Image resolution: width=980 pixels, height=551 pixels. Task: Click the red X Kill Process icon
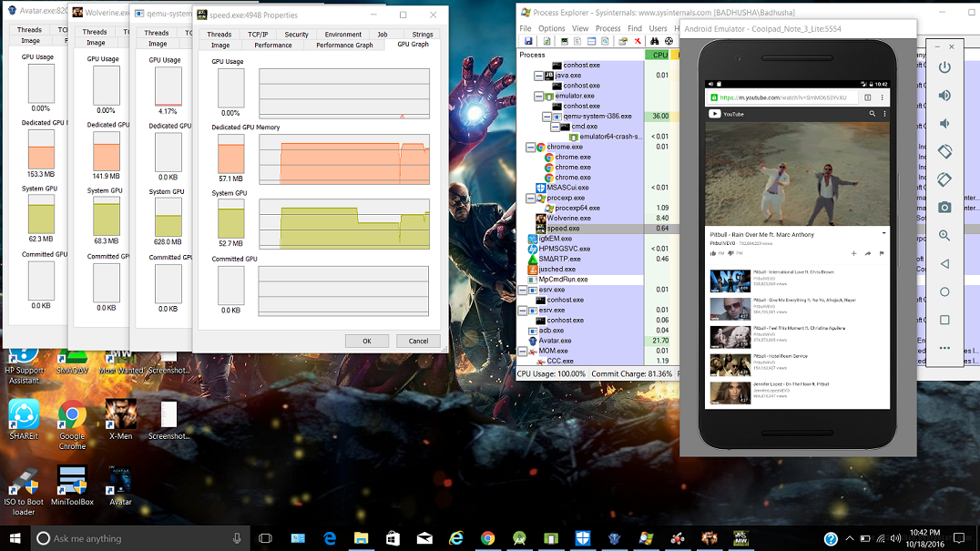(x=638, y=41)
